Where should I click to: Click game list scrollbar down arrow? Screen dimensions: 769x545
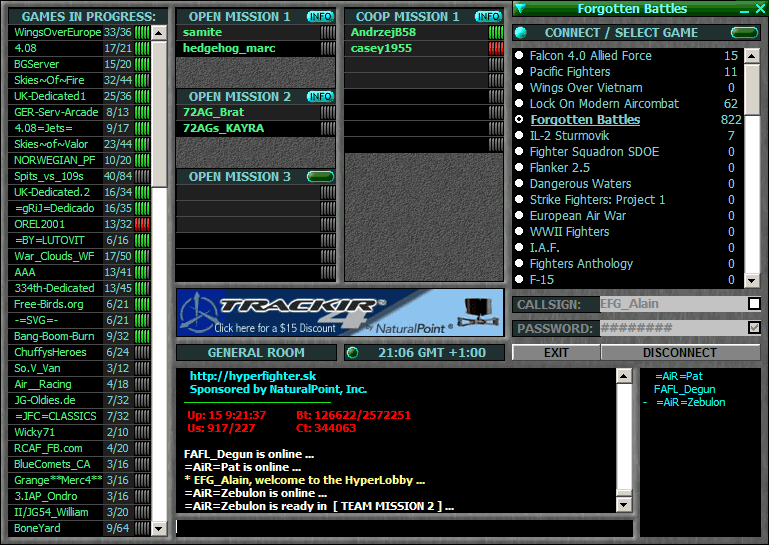752,281
